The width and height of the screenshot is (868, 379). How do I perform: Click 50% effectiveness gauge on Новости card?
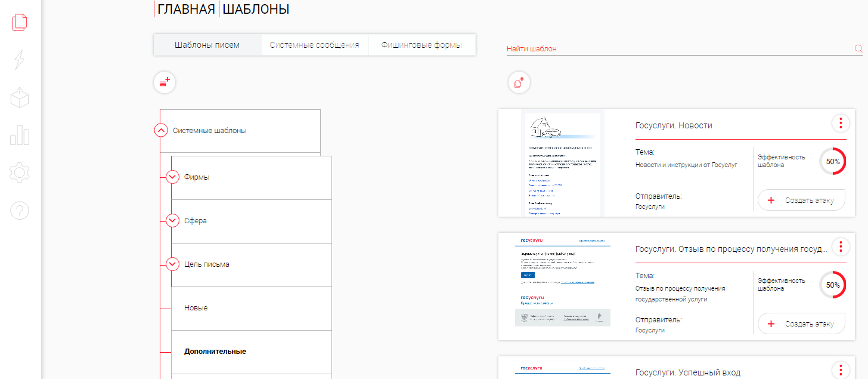coord(832,161)
